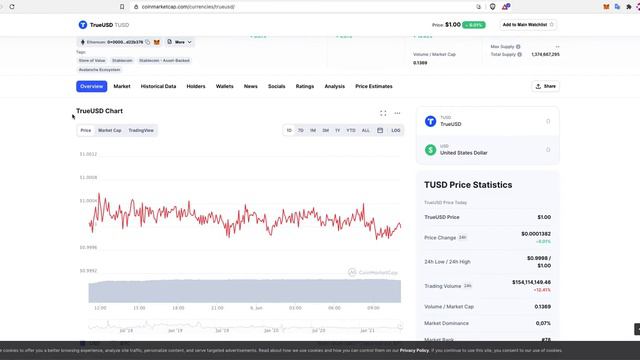Switch to the Overview tab
This screenshot has height=360, width=640.
(91, 87)
